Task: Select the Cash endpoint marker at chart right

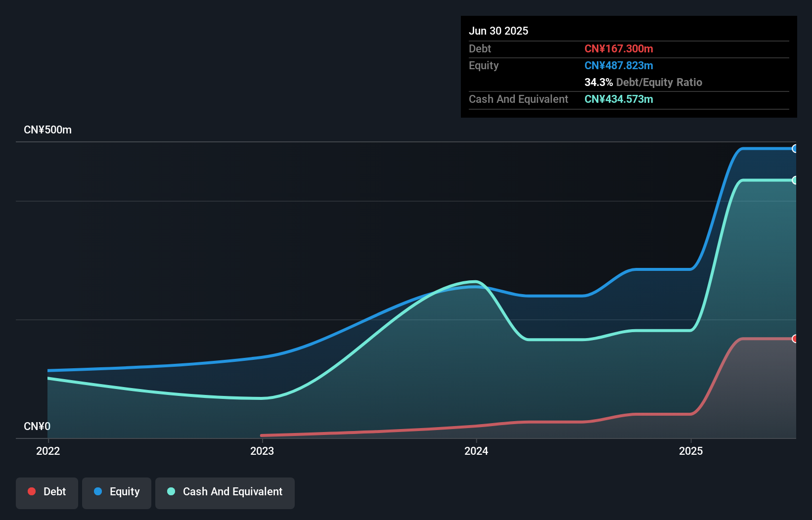Action: click(x=795, y=180)
